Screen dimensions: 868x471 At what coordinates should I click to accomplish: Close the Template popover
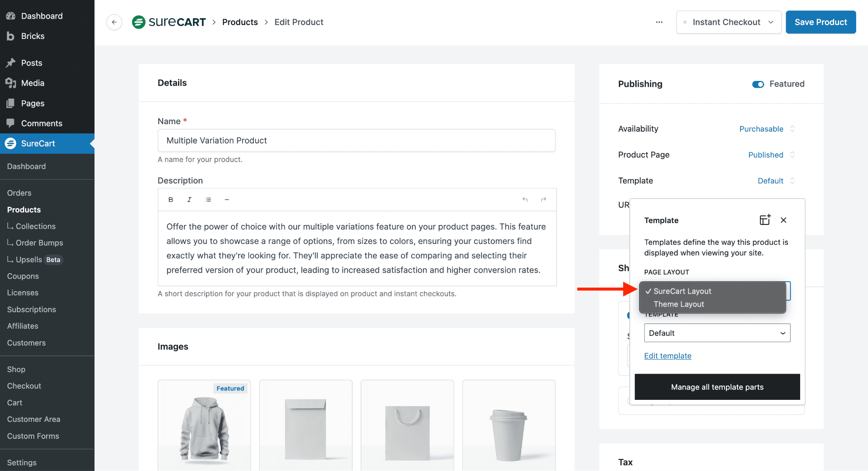point(783,220)
